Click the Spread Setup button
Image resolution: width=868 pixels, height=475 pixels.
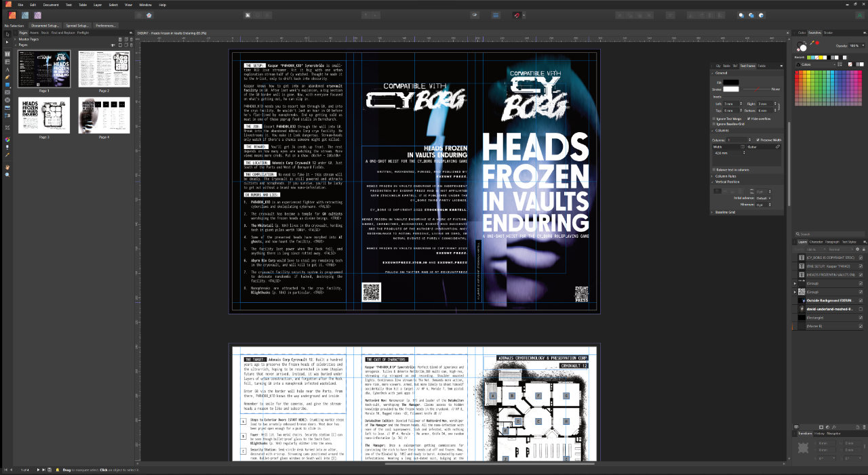77,26
